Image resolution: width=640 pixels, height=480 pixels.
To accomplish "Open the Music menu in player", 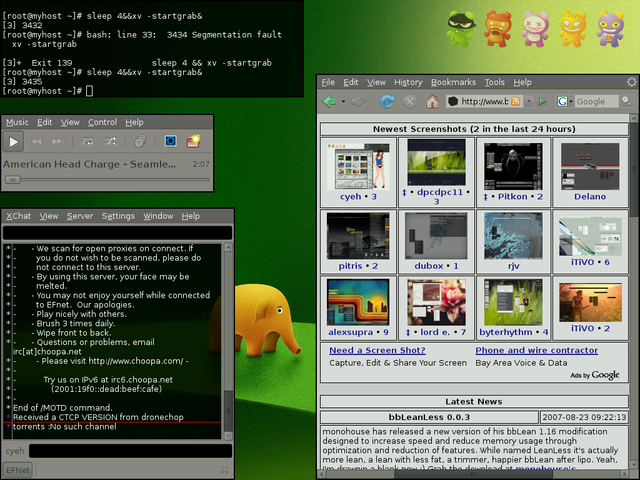I will (x=17, y=122).
